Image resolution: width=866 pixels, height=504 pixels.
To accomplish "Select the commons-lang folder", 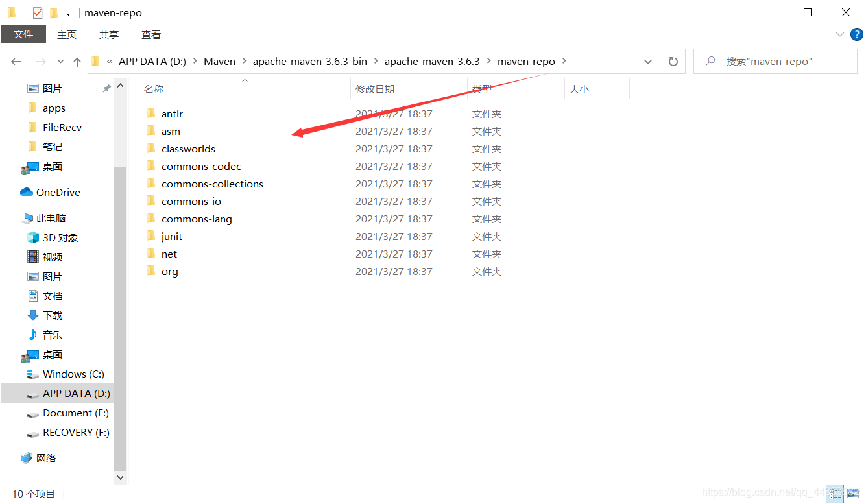I will (197, 219).
